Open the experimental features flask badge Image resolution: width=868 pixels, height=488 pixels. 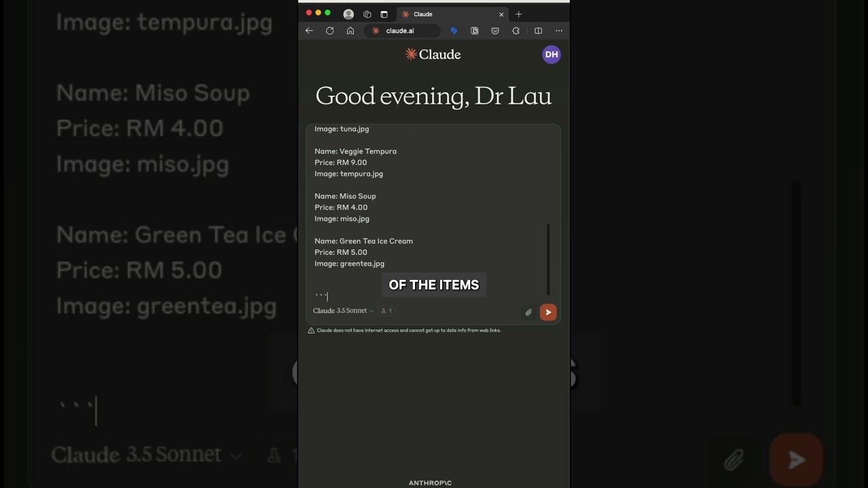coord(386,310)
